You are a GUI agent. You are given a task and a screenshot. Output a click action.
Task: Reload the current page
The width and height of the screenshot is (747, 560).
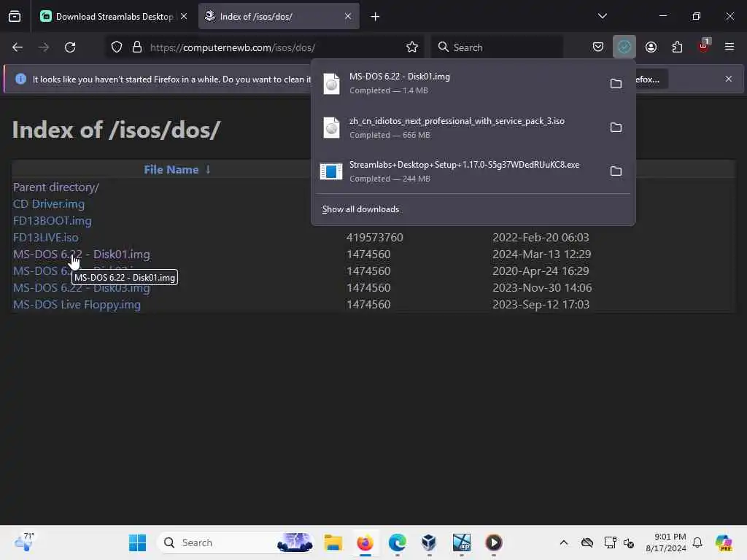pos(70,47)
